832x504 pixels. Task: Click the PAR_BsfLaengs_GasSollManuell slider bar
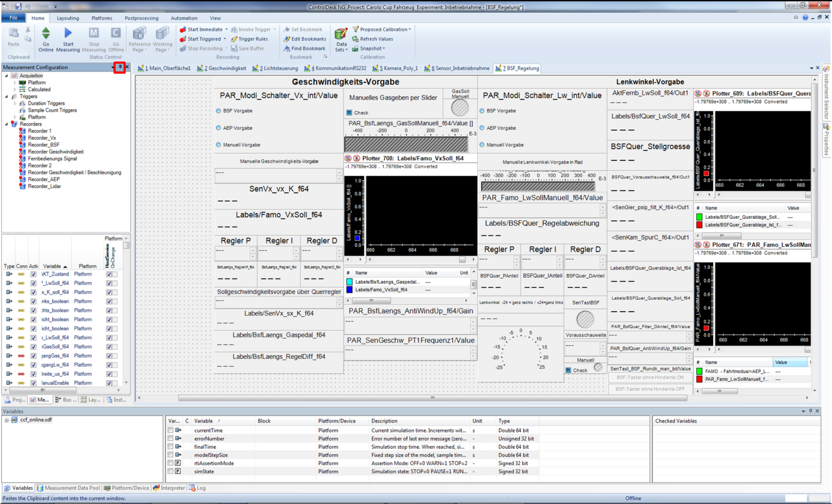406,144
